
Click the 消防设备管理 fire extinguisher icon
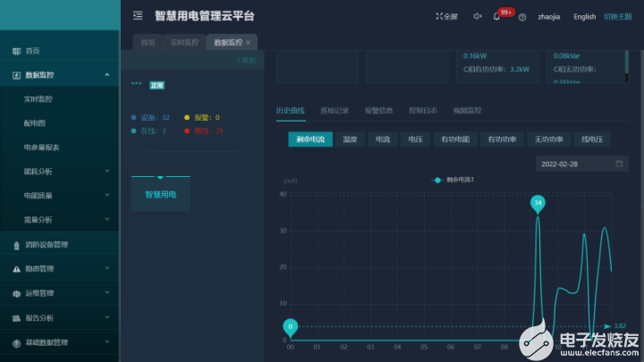(x=16, y=246)
